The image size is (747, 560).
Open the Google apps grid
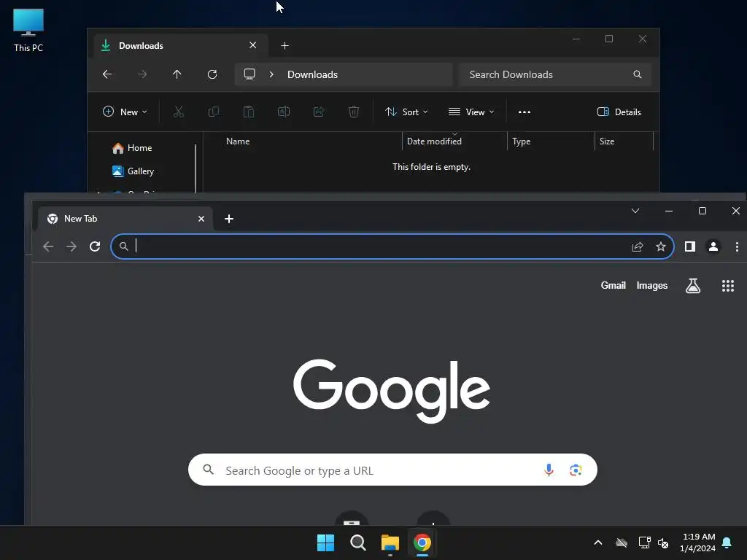tap(727, 286)
